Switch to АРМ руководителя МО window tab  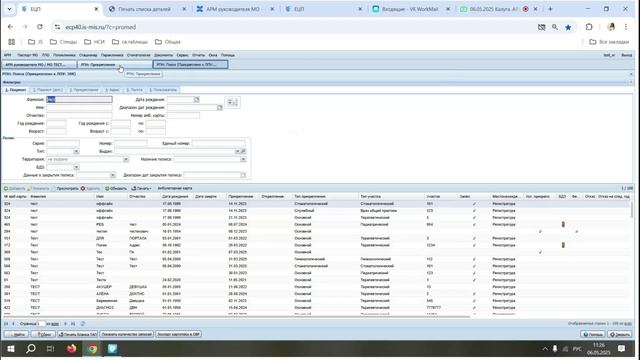[x=39, y=64]
